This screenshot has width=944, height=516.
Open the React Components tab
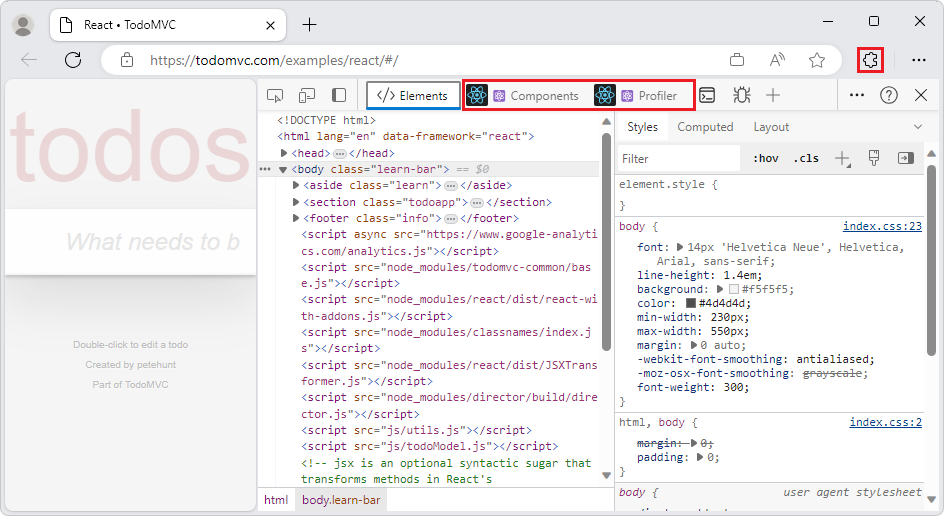click(x=521, y=96)
